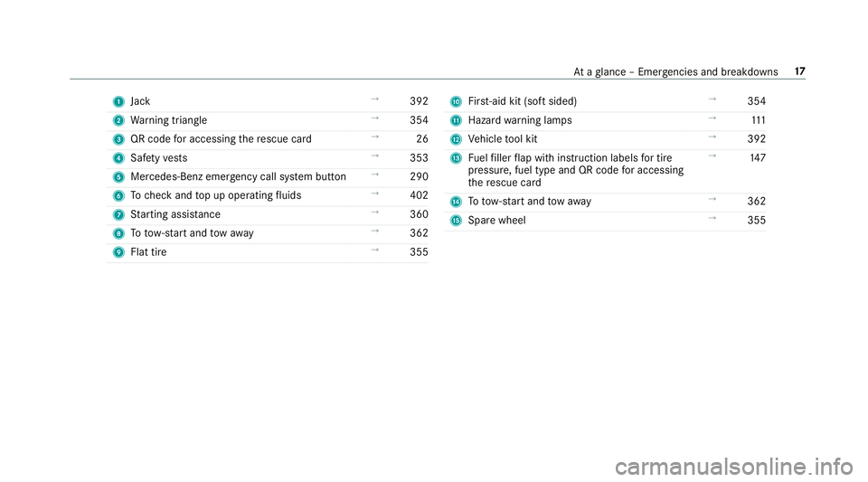This screenshot has width=868, height=482.
Task: Open page 147 for Fuel filler flap
Action: tap(758, 157)
